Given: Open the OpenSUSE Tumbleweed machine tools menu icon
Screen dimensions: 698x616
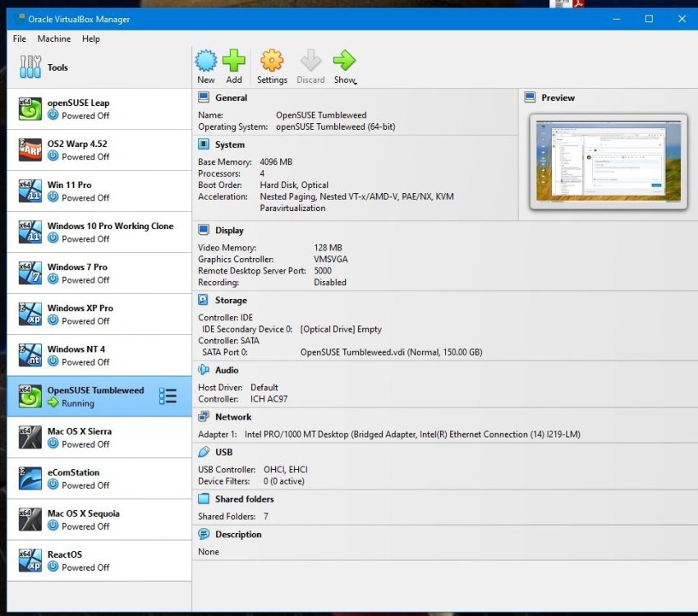Looking at the screenshot, I should [x=168, y=396].
